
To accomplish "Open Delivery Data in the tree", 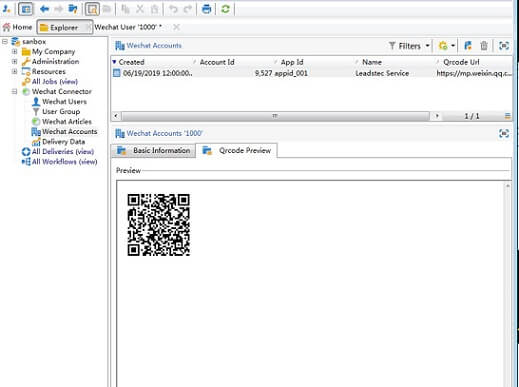I will [63, 141].
